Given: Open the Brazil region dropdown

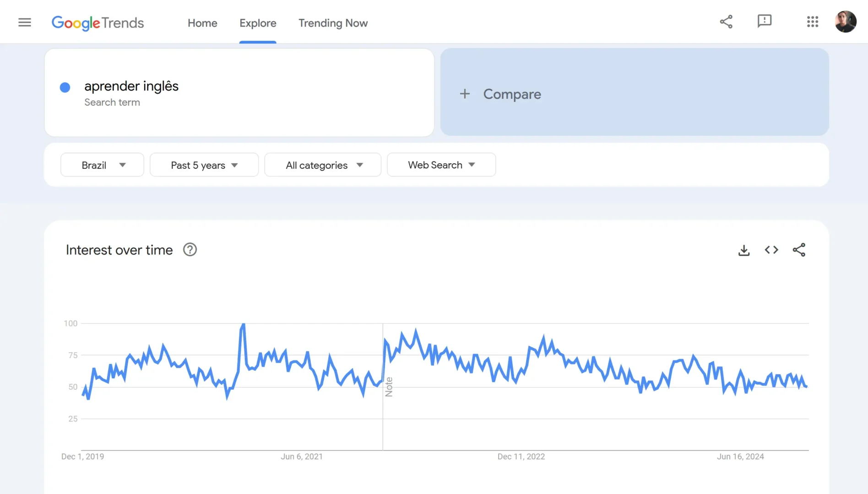Looking at the screenshot, I should pyautogui.click(x=102, y=165).
